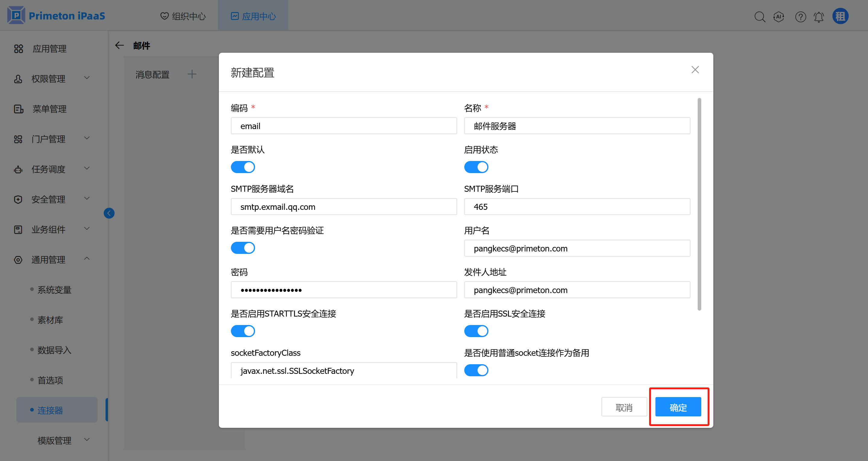Click the dialog's vertical scrollbar
Screen dimensions: 868x461
[699, 204]
